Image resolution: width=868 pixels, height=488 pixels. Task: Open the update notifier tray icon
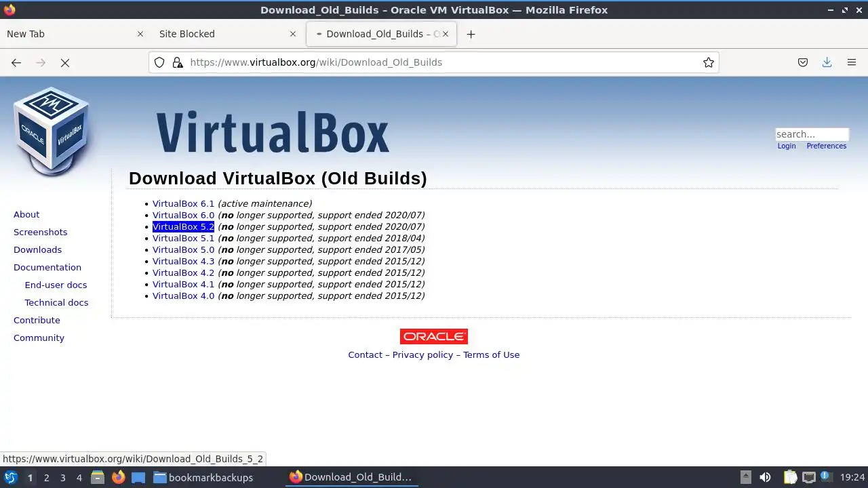tap(826, 477)
